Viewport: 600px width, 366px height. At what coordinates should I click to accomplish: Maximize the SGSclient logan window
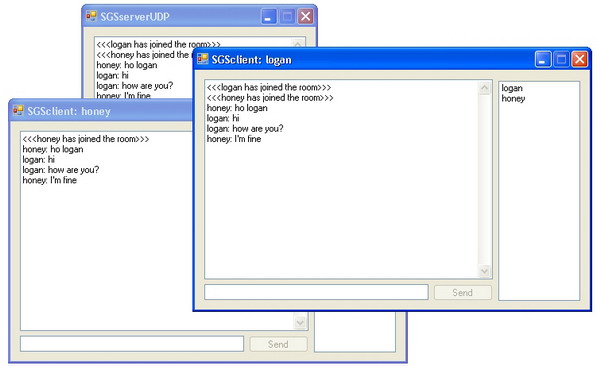pyautogui.click(x=561, y=59)
